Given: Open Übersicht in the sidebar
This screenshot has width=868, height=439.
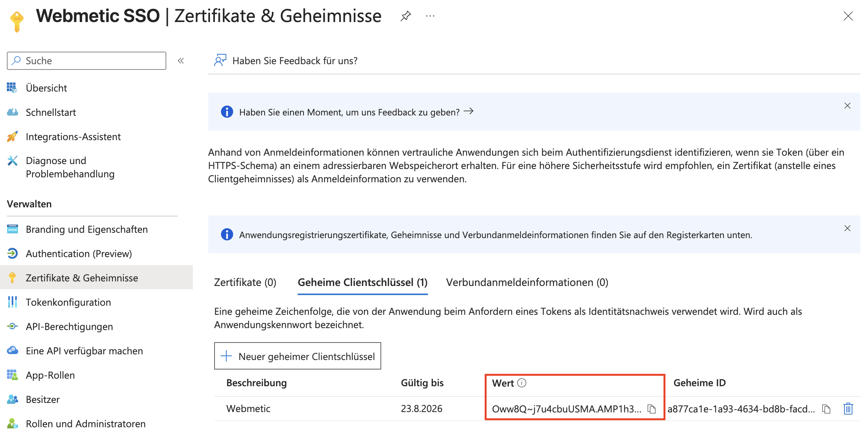Looking at the screenshot, I should (x=46, y=88).
